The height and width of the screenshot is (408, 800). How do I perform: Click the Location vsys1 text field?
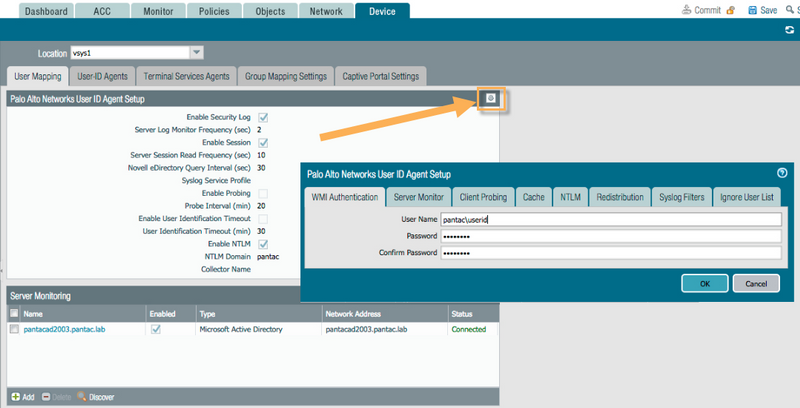(x=130, y=53)
